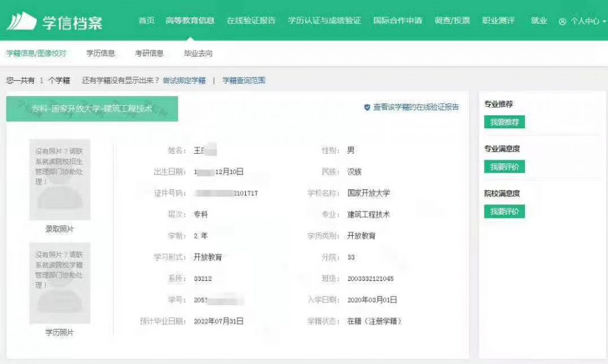Click the 学信档案 logo
Viewport: 608px width, 364px height.
[x=55, y=21]
